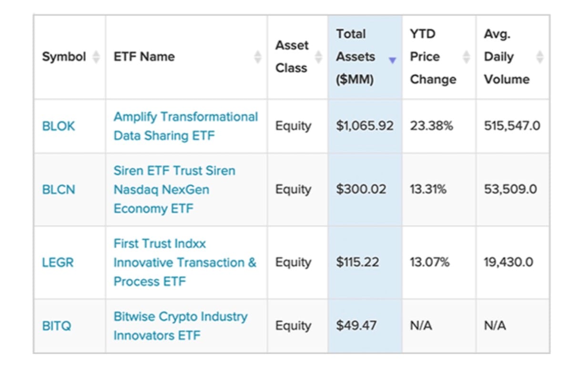The width and height of the screenshot is (588, 368).
Task: Click the Total Assets descending sort arrow
Action: click(x=392, y=60)
